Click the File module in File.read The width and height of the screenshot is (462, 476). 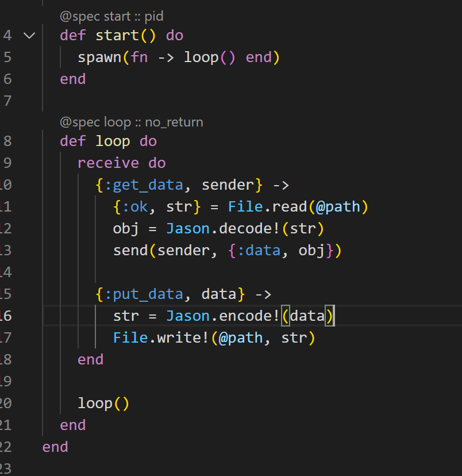point(245,207)
